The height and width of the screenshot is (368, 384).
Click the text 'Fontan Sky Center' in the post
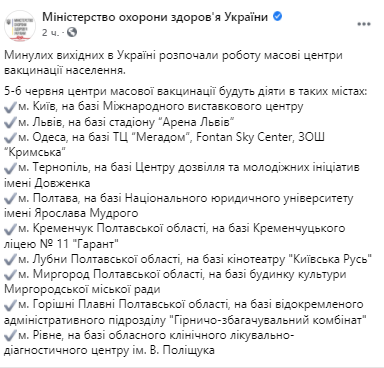pyautogui.click(x=244, y=137)
